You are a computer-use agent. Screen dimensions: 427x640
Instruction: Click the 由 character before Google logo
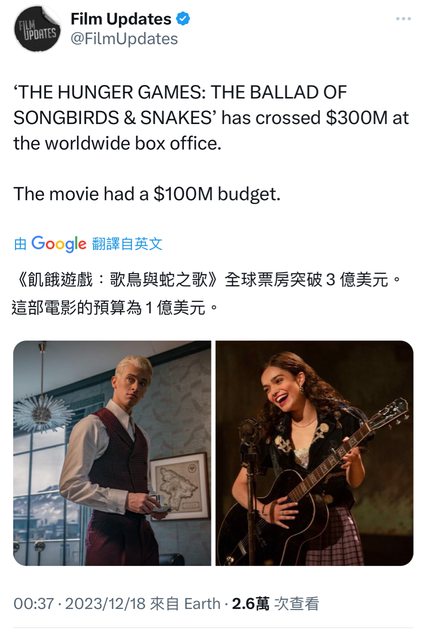tap(20, 244)
